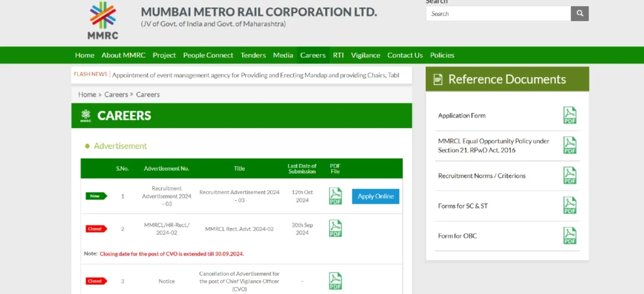The height and width of the screenshot is (294, 644).
Task: Click the 'PDF File' column header
Action: click(x=335, y=168)
